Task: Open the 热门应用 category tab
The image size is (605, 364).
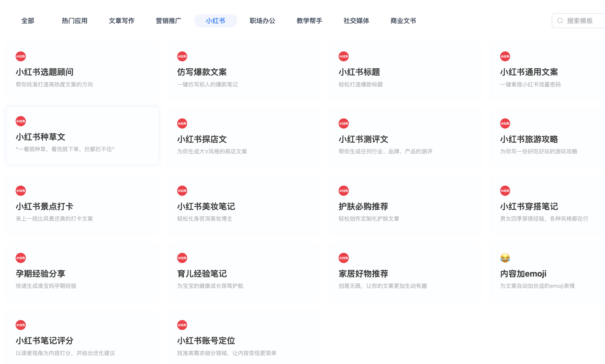Action: pos(74,21)
